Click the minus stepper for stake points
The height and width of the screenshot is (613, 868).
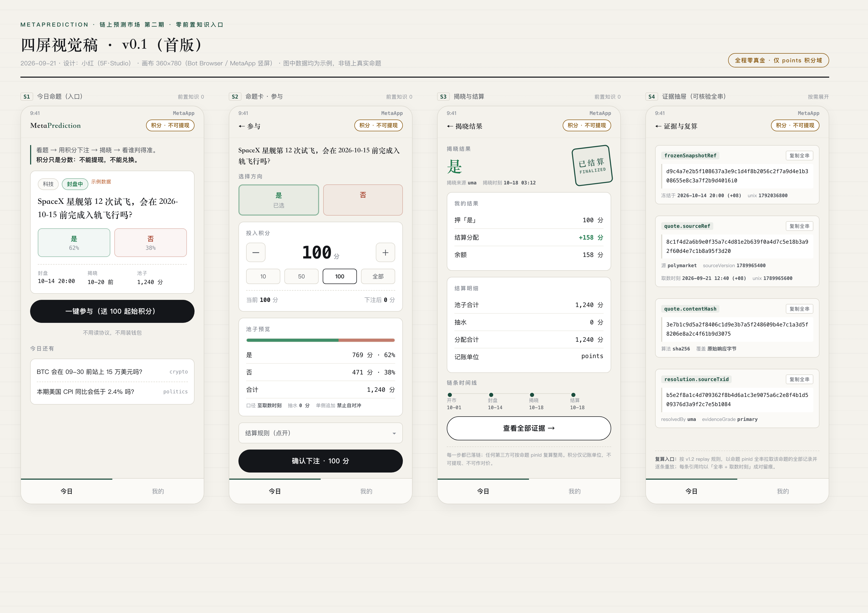tap(256, 252)
